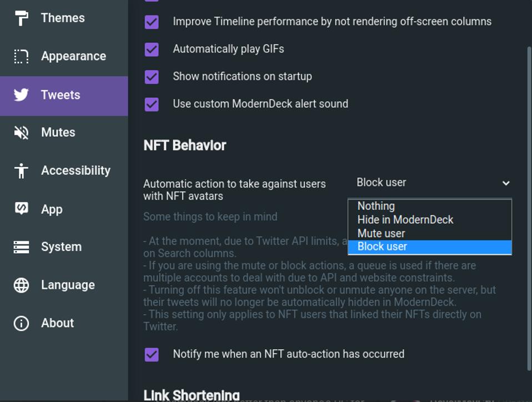This screenshot has width=532, height=402.
Task: Click the Appearance dashed square icon
Action: (x=21, y=57)
